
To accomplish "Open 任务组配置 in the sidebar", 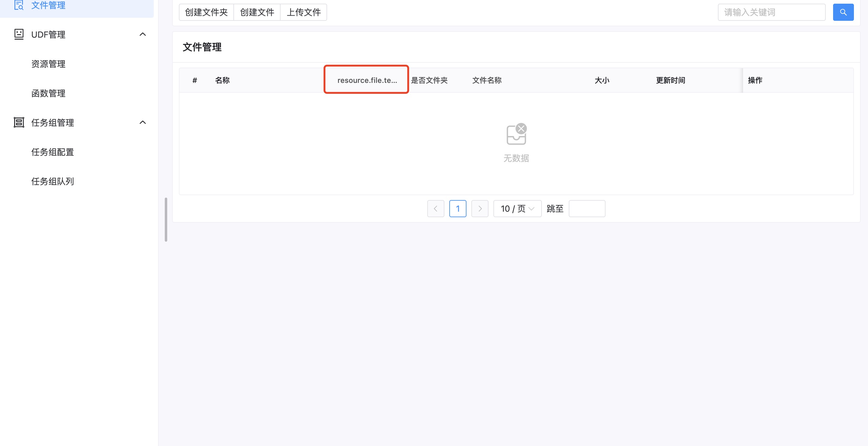I will [53, 152].
